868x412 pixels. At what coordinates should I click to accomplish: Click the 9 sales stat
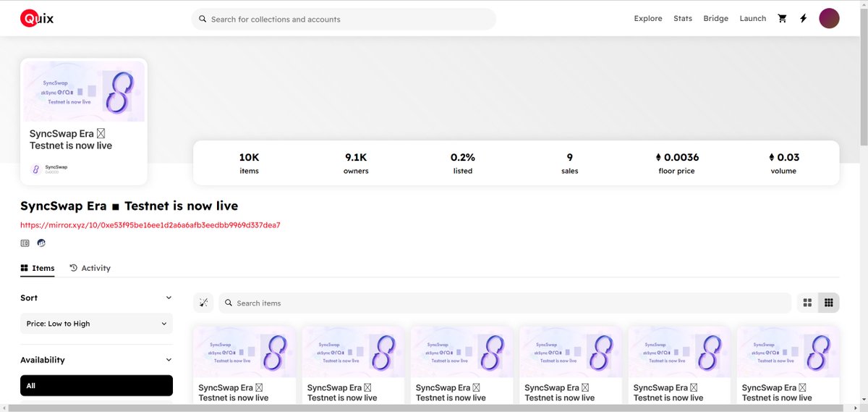[570, 163]
